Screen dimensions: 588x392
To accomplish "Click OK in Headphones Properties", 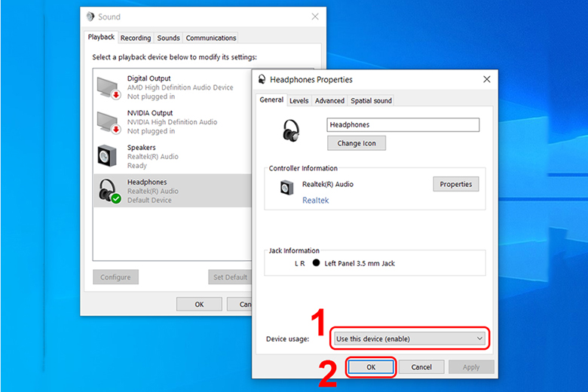I will (x=371, y=367).
